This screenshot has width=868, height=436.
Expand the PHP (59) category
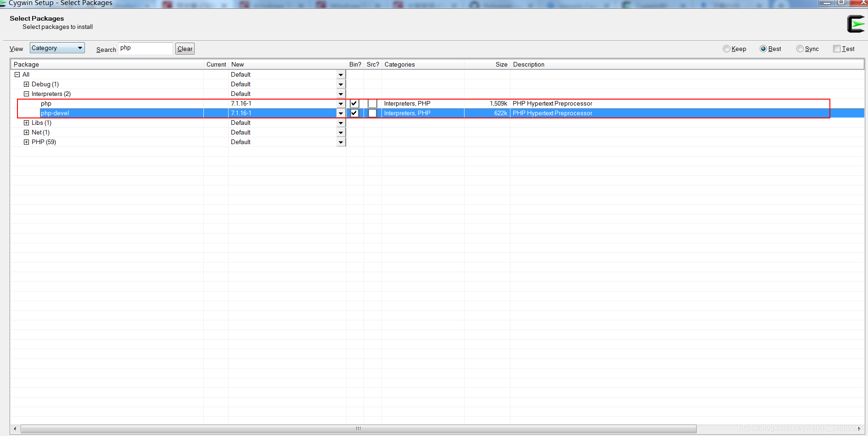pos(26,142)
